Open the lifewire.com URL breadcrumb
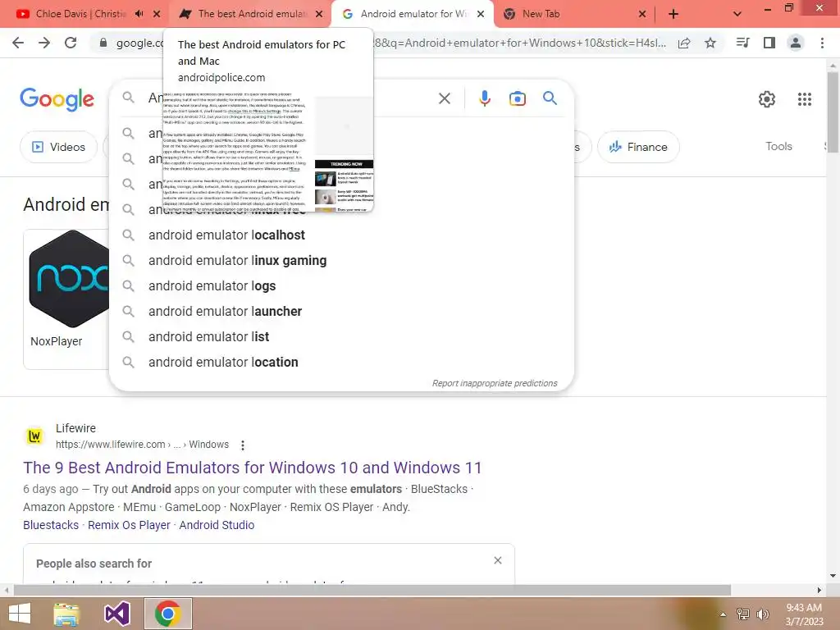 [x=142, y=445]
